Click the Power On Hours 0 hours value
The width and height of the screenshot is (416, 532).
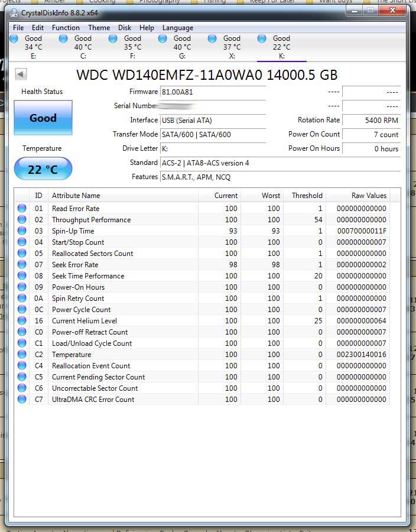372,148
